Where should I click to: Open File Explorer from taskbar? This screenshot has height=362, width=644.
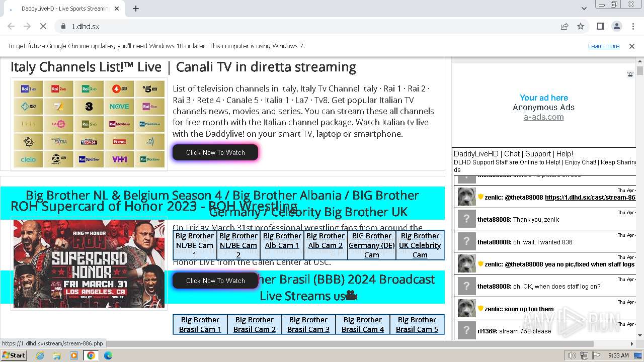coord(57,355)
